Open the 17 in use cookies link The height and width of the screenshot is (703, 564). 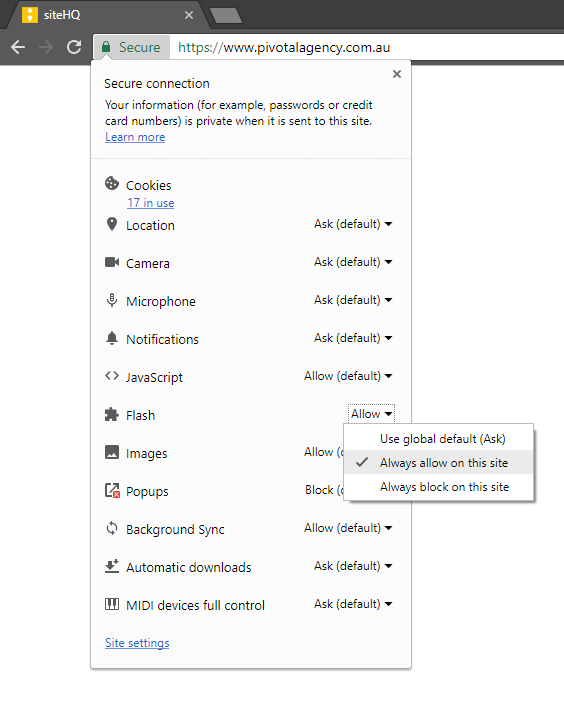click(151, 203)
